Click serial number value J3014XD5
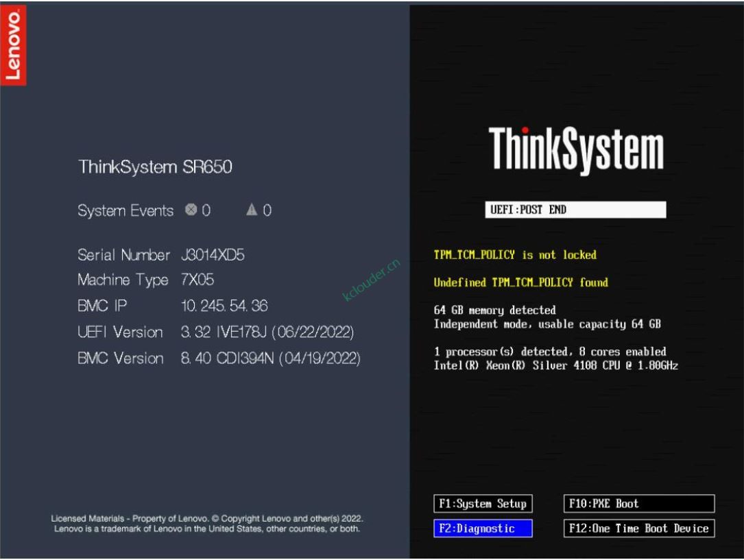 pos(213,254)
